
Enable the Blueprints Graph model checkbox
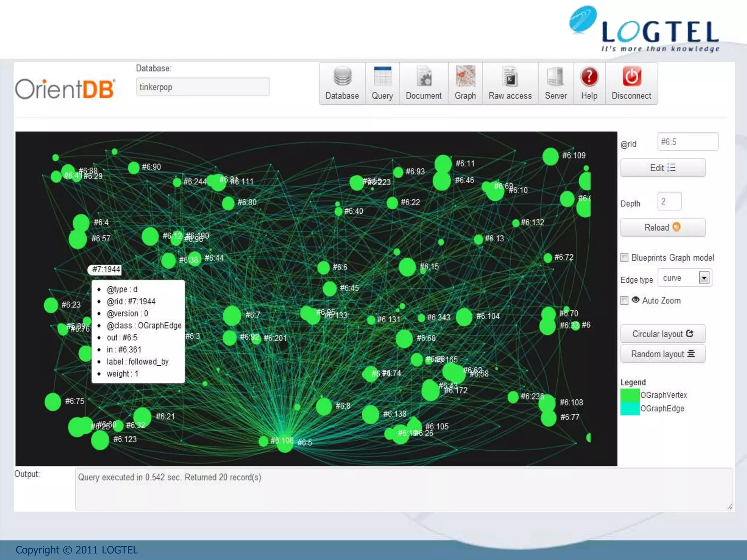(x=624, y=258)
